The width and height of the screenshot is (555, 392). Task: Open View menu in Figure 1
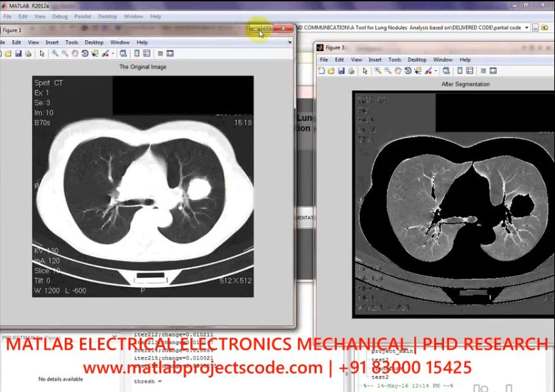[x=33, y=42]
